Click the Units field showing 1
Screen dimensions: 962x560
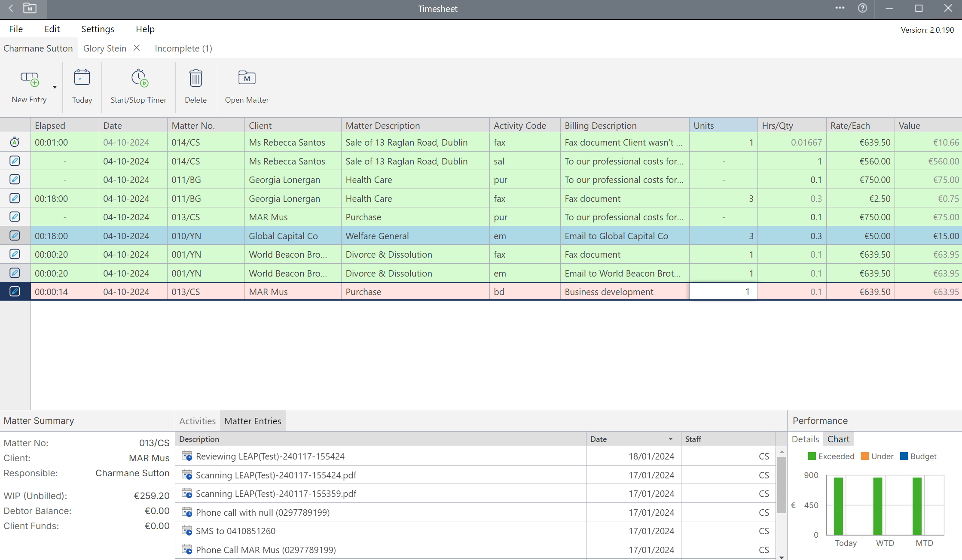723,291
